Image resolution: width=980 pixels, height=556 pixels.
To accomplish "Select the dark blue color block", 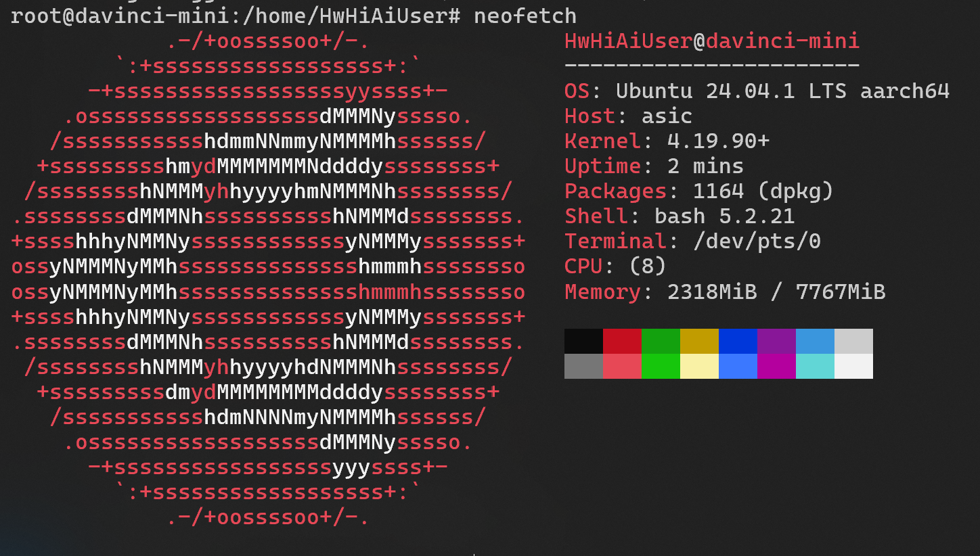I will click(738, 341).
